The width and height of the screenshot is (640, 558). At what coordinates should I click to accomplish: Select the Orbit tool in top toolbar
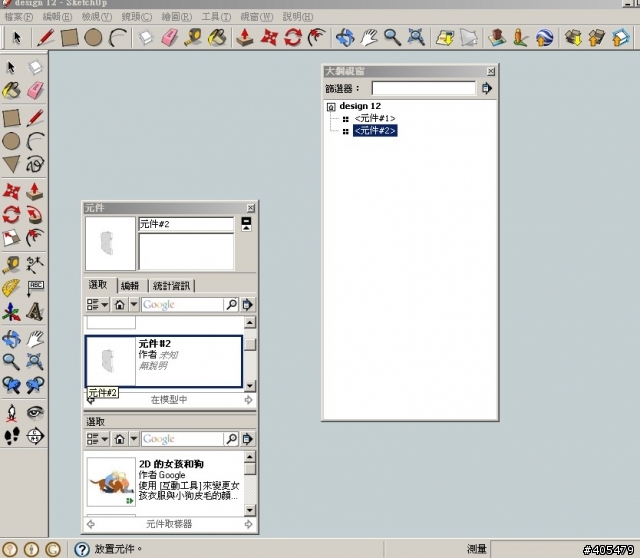[345, 37]
